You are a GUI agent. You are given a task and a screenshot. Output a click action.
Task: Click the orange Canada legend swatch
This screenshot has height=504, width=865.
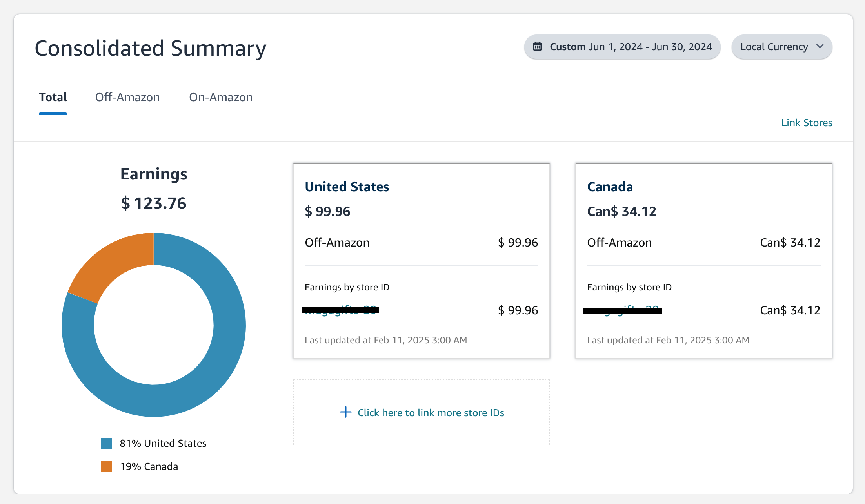pyautogui.click(x=106, y=466)
